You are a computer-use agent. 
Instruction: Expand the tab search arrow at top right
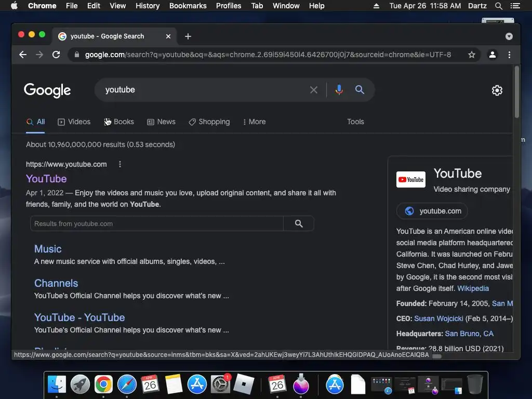(x=509, y=36)
